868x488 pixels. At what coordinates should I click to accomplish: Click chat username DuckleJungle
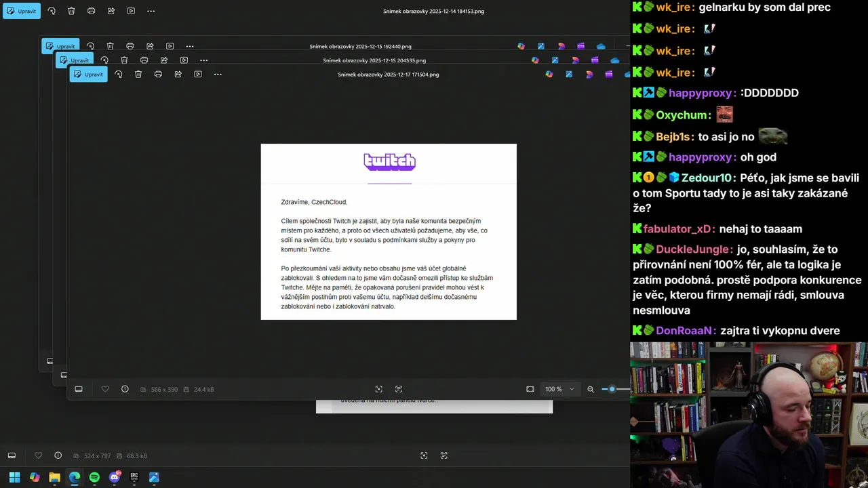coord(694,249)
